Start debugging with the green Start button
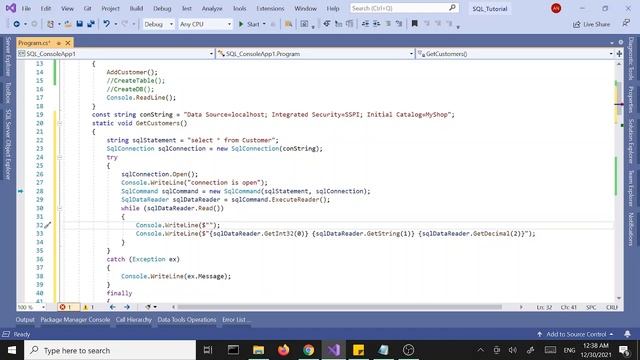The image size is (640, 360). coord(249,24)
